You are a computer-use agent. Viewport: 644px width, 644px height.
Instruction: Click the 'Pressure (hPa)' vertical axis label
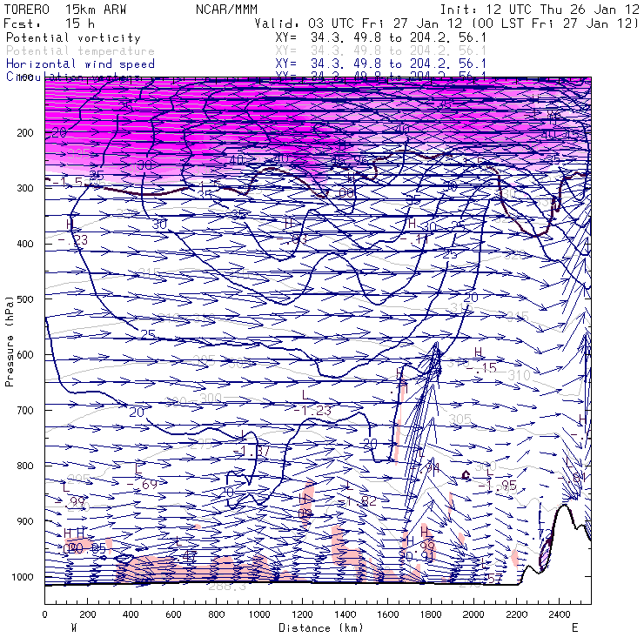click(10, 341)
